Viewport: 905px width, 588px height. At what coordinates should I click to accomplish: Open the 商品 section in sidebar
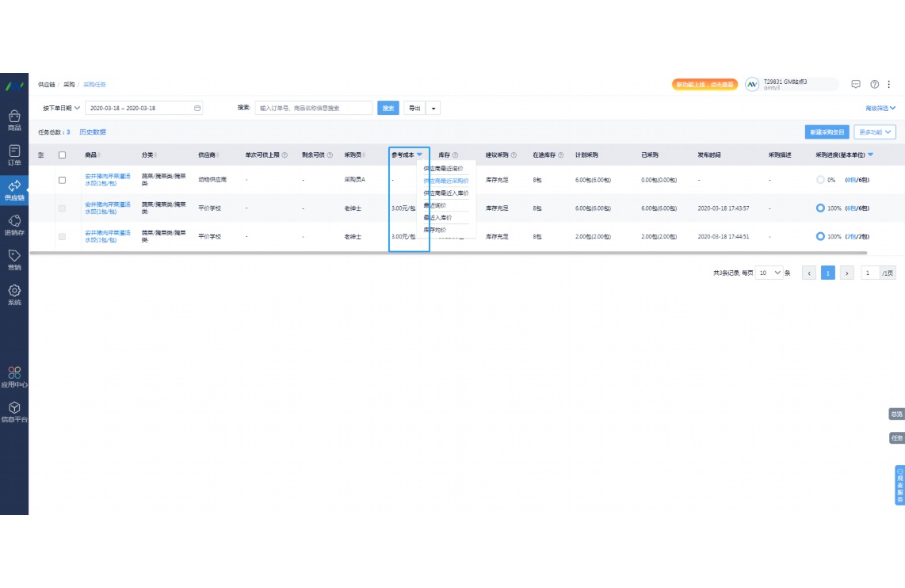point(14,120)
